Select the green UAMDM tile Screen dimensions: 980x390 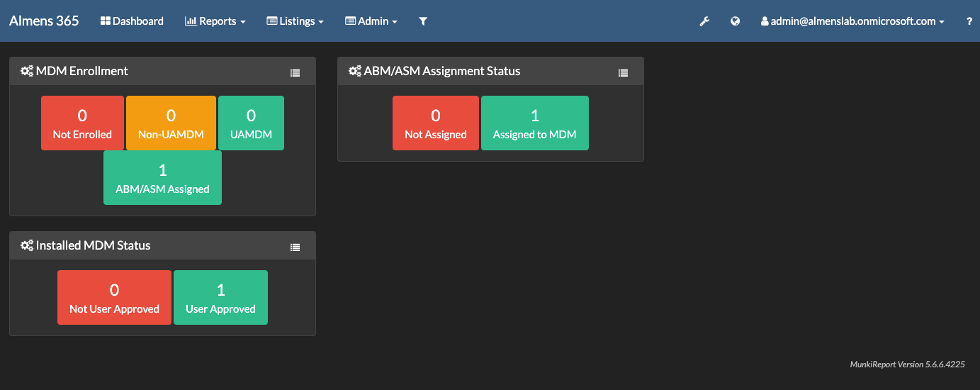click(x=251, y=123)
